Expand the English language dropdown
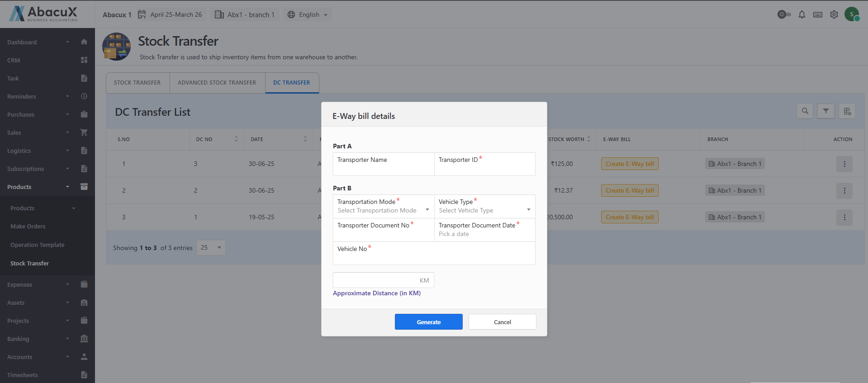The height and width of the screenshot is (383, 868). pos(308,14)
